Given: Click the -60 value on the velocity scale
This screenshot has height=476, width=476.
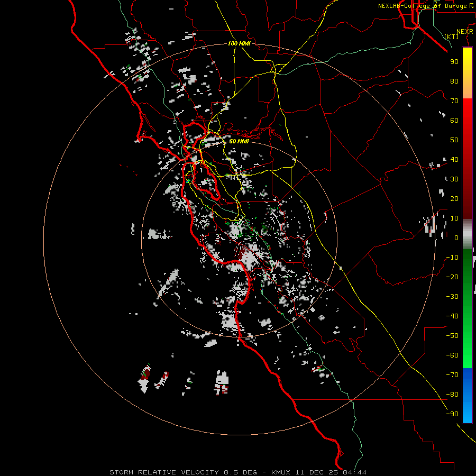Looking at the screenshot, I should 452,355.
